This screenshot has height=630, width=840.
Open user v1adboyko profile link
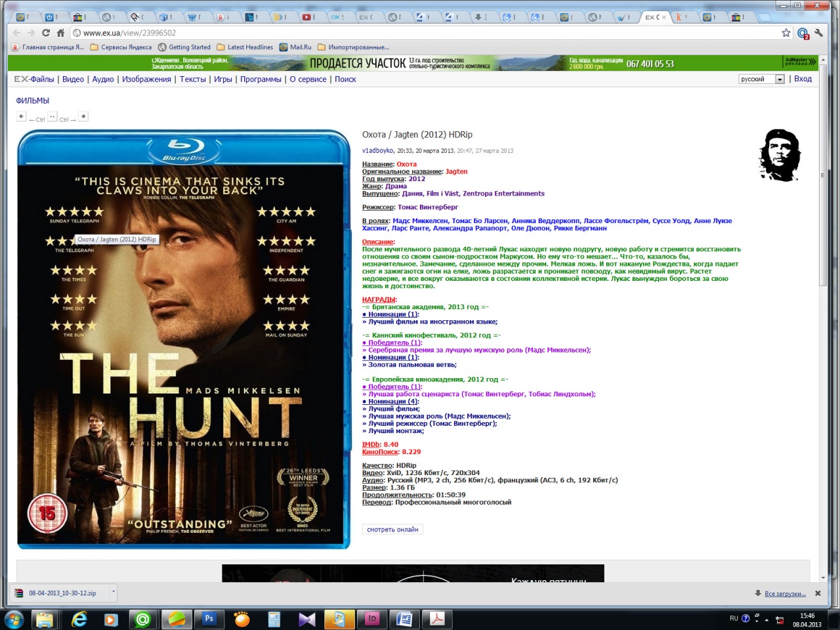click(x=378, y=151)
